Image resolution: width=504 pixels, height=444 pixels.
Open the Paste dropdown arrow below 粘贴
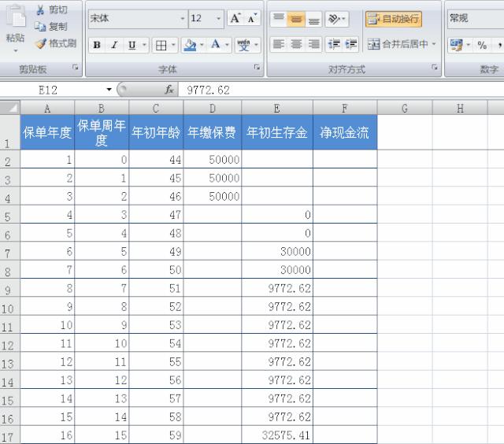pyautogui.click(x=16, y=50)
